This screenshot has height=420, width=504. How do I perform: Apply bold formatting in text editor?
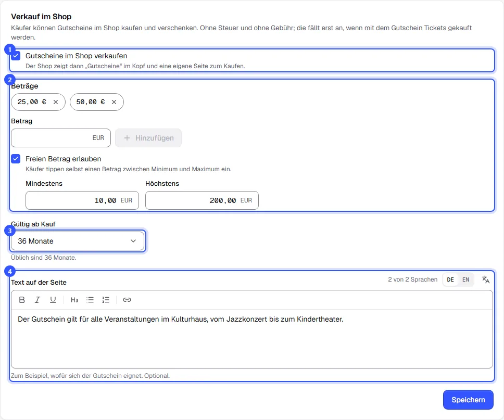point(22,300)
